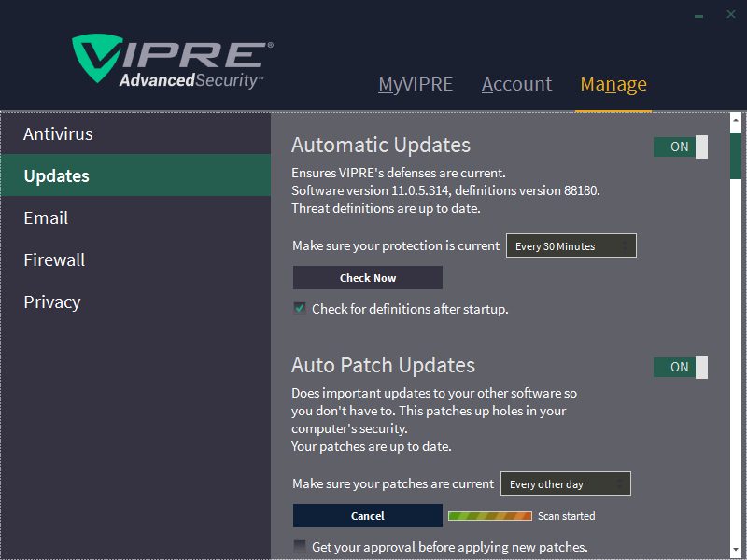Click Your patches are up to date

pyautogui.click(x=371, y=446)
